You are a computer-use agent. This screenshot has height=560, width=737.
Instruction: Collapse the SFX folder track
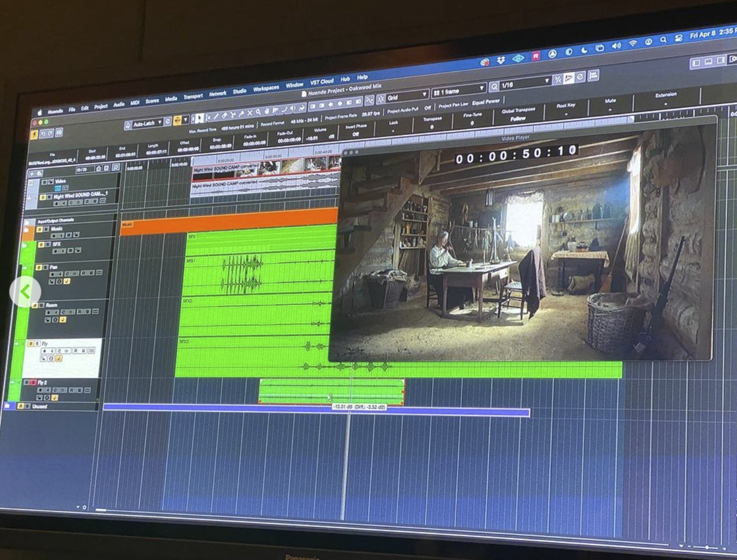(24, 245)
